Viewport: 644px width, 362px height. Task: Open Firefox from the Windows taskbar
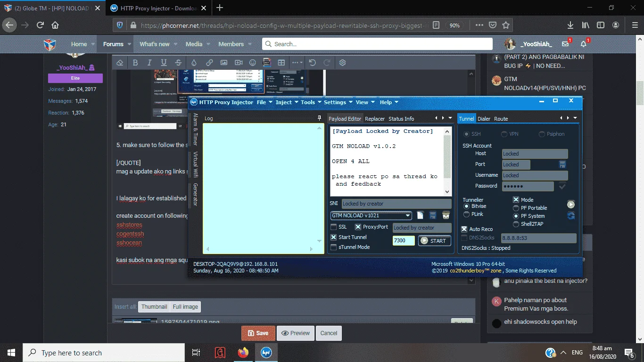coord(243,353)
